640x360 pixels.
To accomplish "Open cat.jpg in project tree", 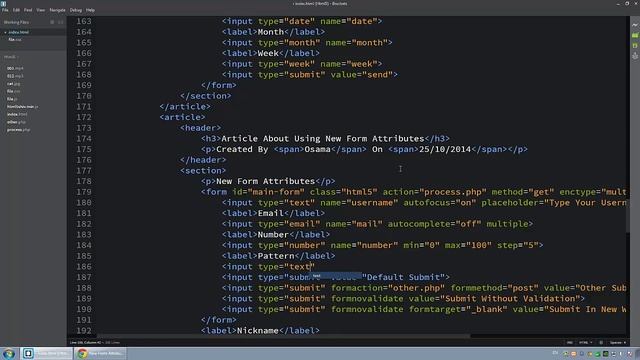I will [x=13, y=84].
